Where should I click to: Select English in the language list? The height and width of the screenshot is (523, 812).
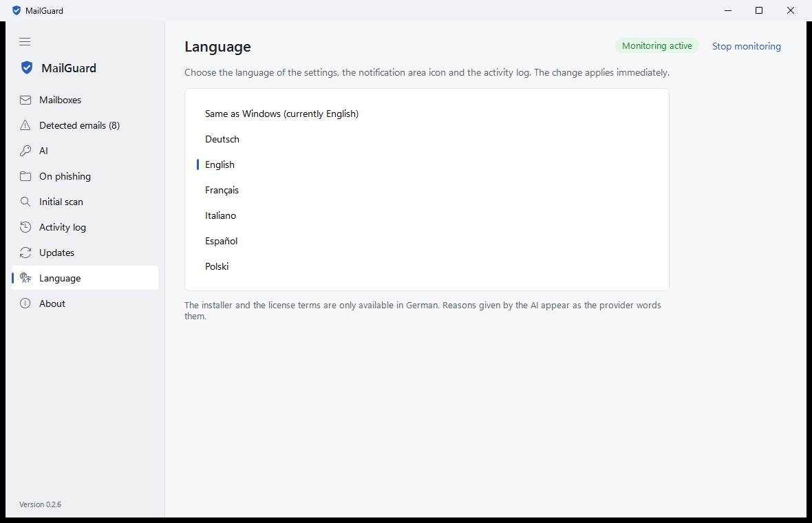pos(427,164)
